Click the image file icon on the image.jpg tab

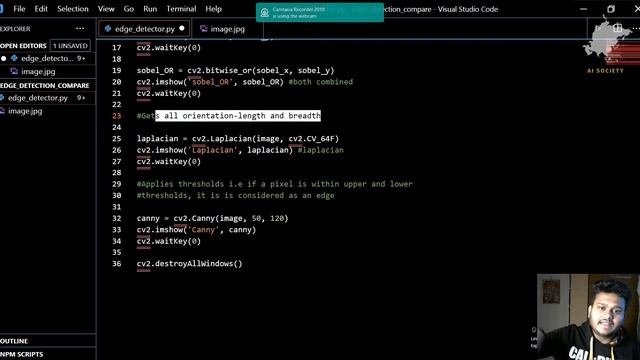pos(203,29)
